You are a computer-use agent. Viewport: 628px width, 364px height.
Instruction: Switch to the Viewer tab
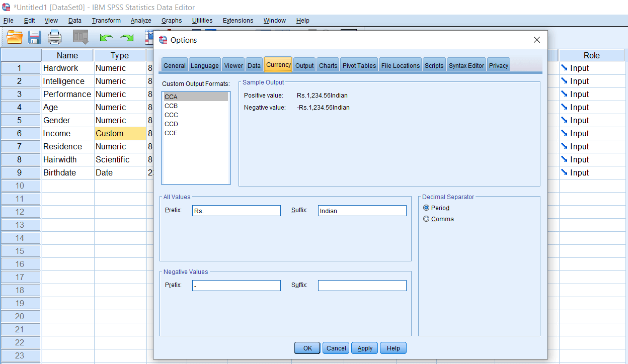point(233,65)
